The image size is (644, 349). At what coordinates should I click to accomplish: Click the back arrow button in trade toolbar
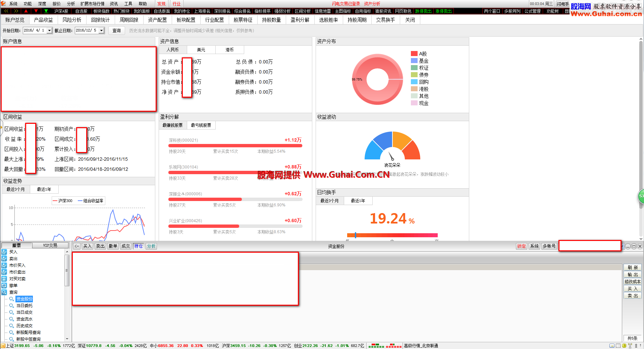(77, 246)
